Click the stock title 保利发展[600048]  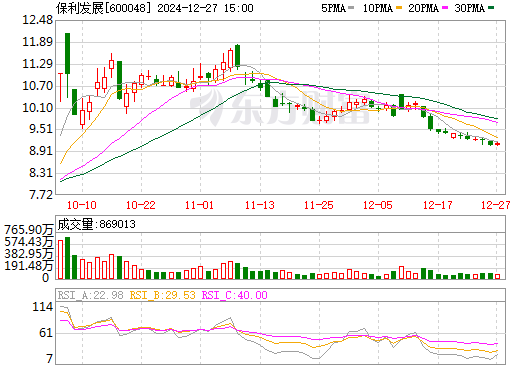coord(103,8)
